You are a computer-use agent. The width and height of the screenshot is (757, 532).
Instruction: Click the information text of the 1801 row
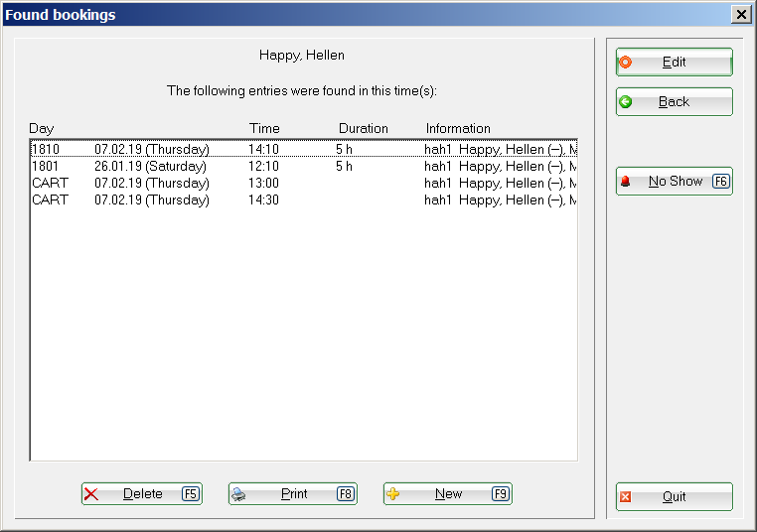click(x=501, y=166)
